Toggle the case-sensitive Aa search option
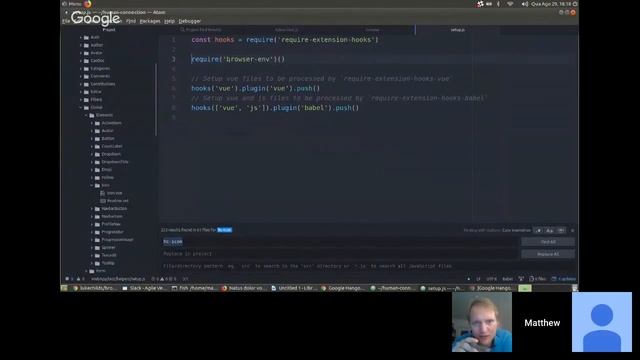Image resolution: width=640 pixels, height=360 pixels. click(550, 231)
